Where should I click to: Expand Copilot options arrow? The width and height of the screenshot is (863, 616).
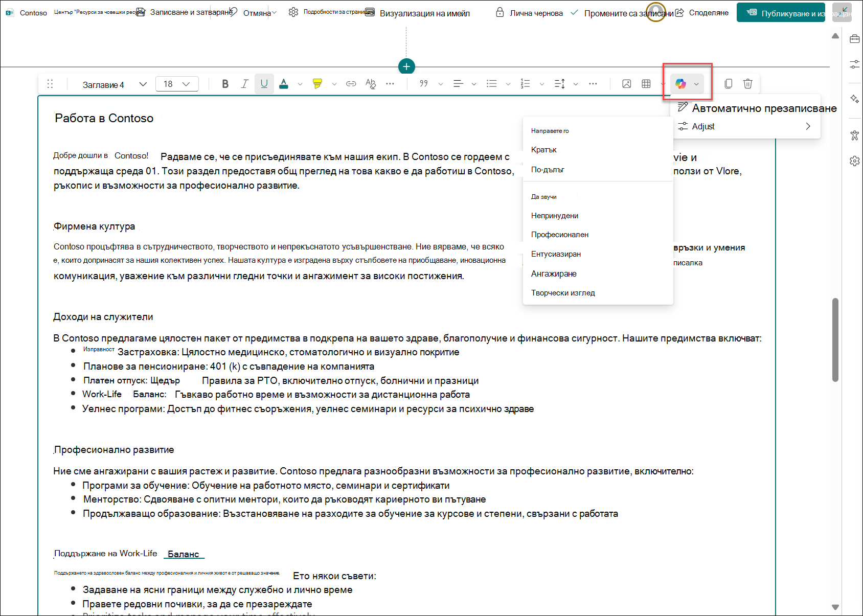coord(696,84)
